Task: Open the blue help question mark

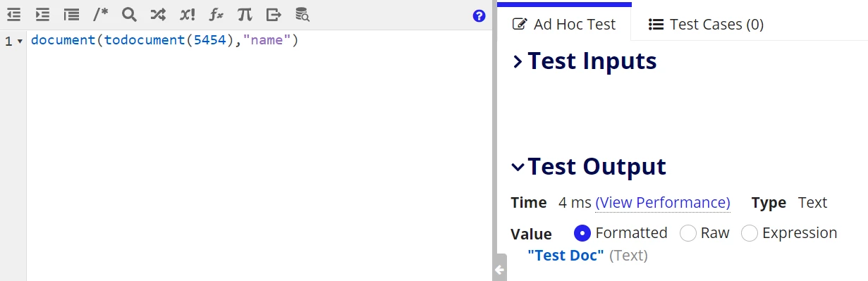Action: [x=479, y=15]
